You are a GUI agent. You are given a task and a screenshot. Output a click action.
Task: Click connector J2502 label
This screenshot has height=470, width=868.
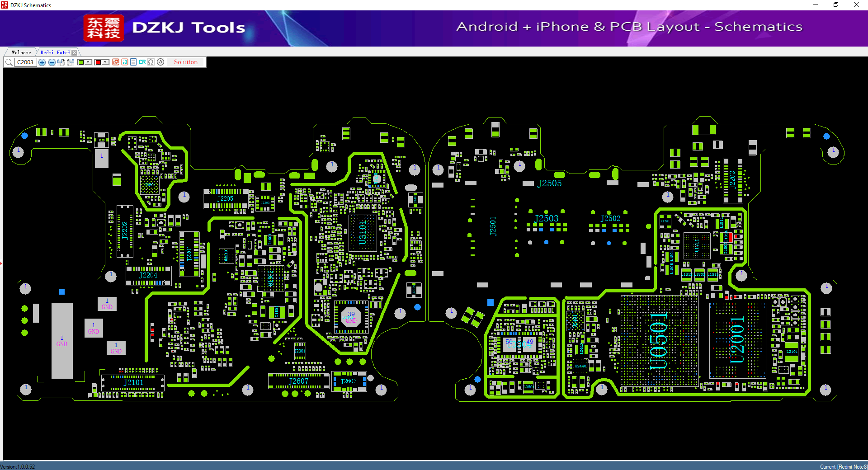pos(610,218)
